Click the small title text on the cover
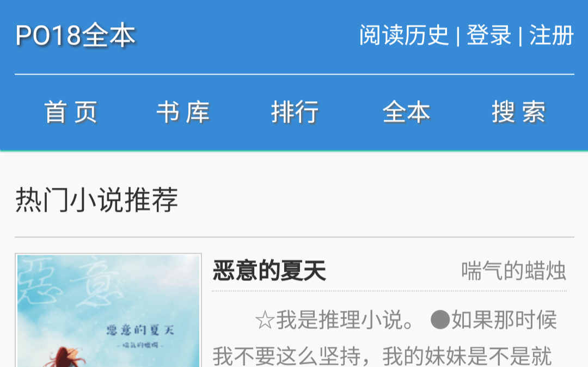 click(140, 331)
